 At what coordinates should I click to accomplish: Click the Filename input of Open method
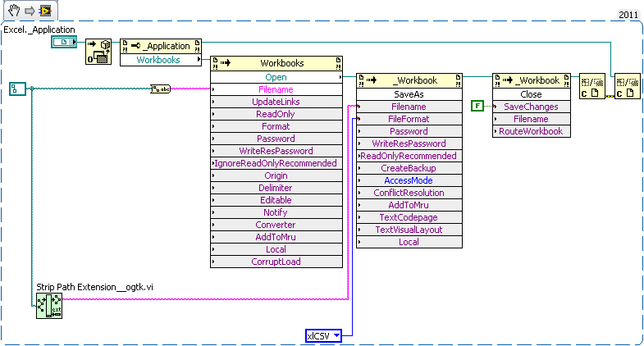[x=276, y=89]
